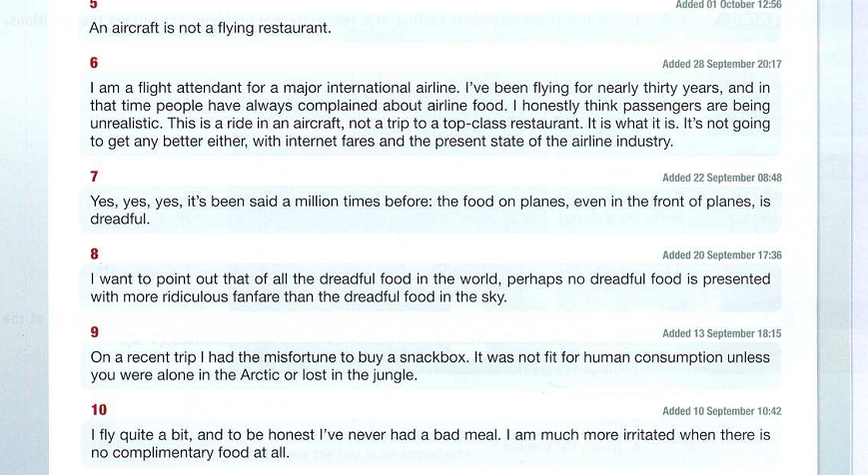Image resolution: width=868 pixels, height=475 pixels.
Task: Click the comment starting 'Yes, yes, yes'
Action: 430,210
